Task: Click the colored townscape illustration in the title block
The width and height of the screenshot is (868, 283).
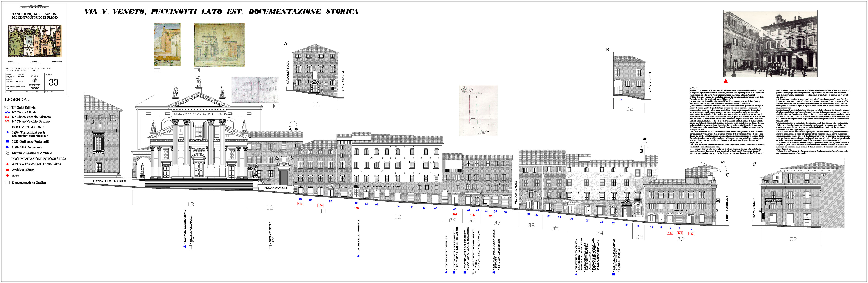Action: pos(35,40)
